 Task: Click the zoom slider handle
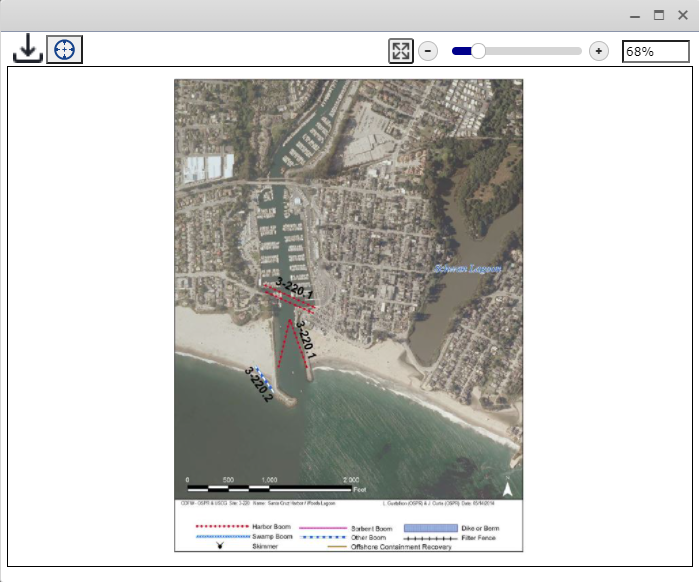pyautogui.click(x=478, y=51)
